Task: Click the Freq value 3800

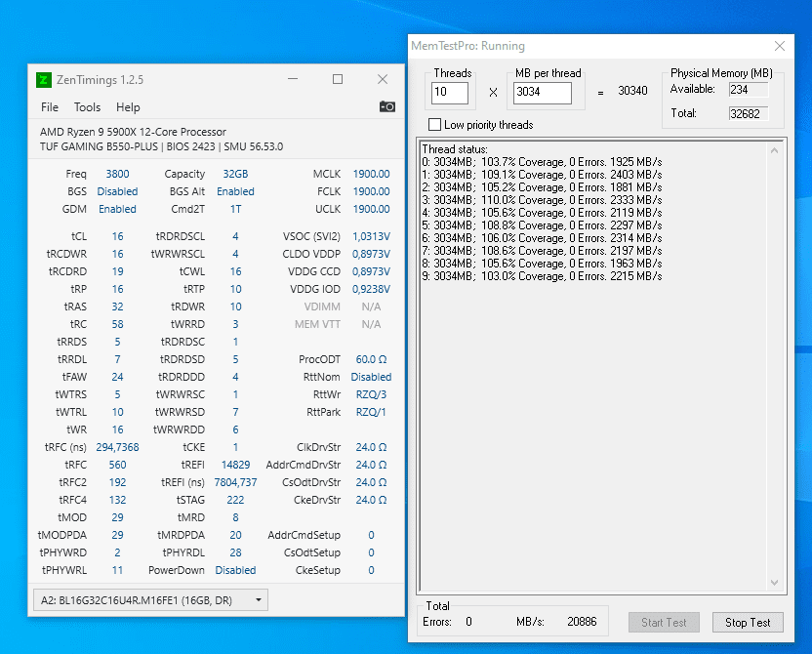Action: coord(117,174)
